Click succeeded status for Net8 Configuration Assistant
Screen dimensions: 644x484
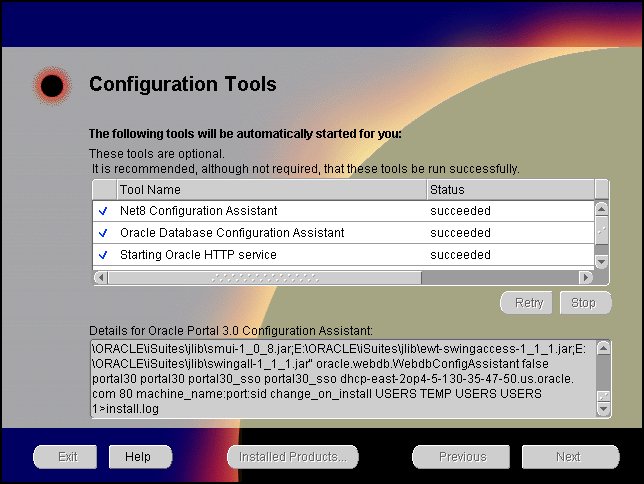tap(460, 211)
